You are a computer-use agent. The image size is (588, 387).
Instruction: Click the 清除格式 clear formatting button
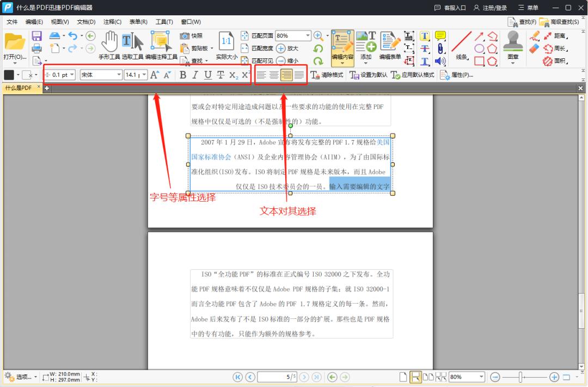pyautogui.click(x=327, y=75)
